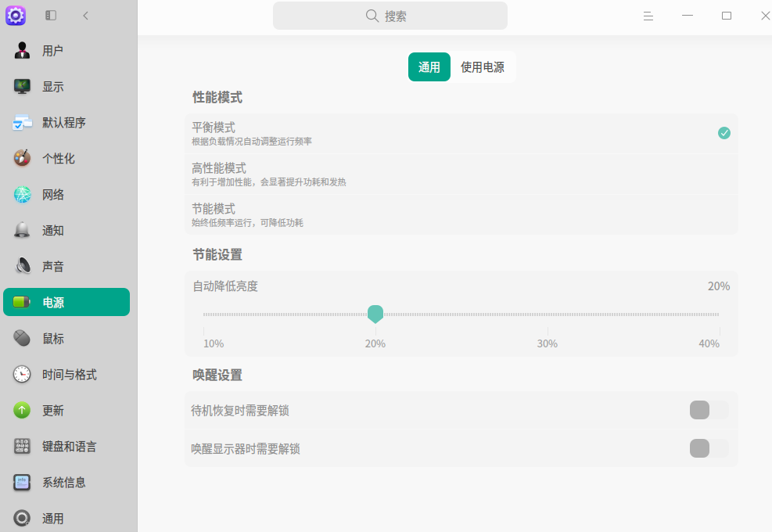The width and height of the screenshot is (772, 532).
Task: Open the 鼠标 mouse icon
Action: pos(22,339)
